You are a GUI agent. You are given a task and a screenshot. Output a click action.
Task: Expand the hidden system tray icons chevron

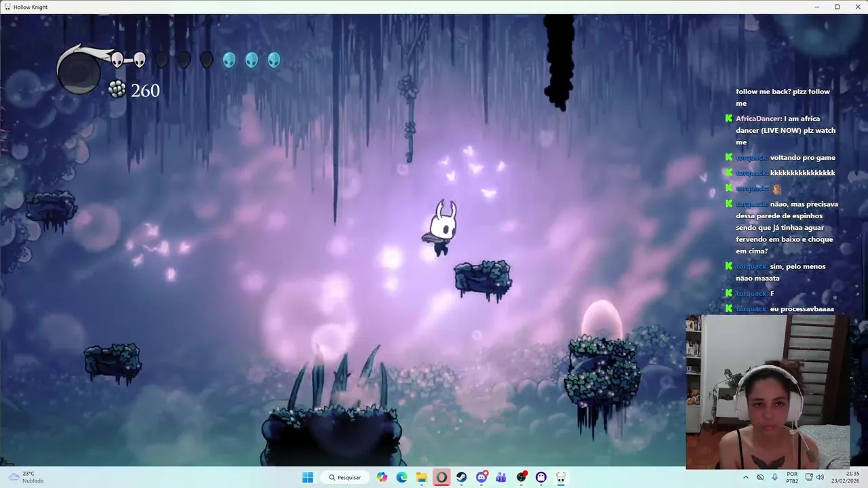coord(746,477)
